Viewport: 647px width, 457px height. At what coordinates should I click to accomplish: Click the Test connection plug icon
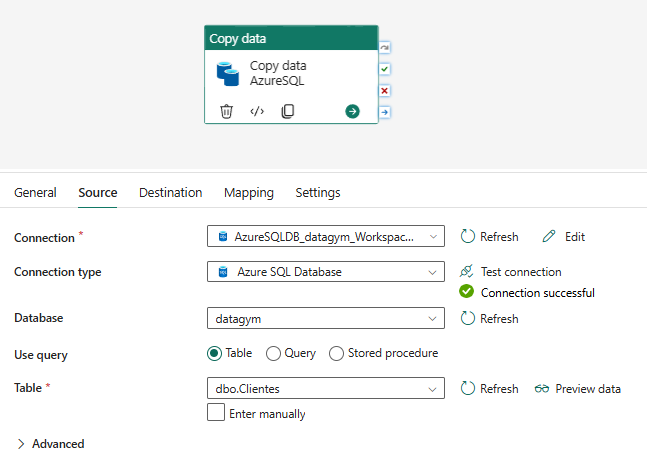(466, 271)
